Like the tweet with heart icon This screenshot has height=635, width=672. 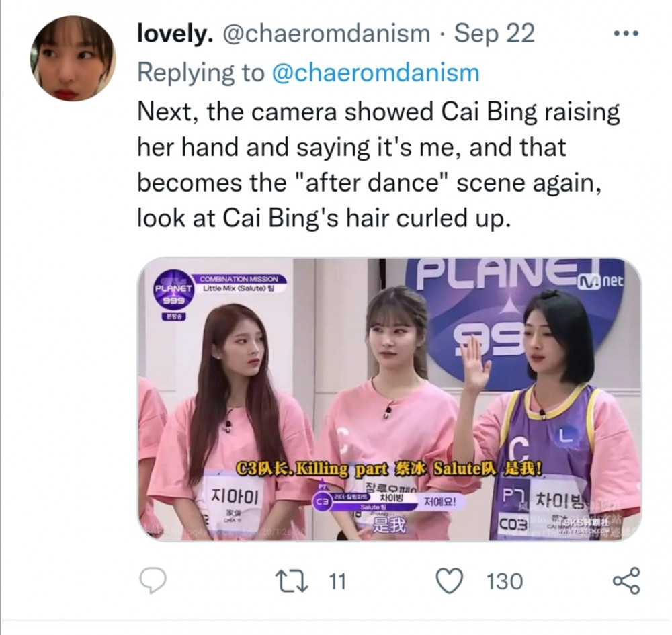click(449, 581)
